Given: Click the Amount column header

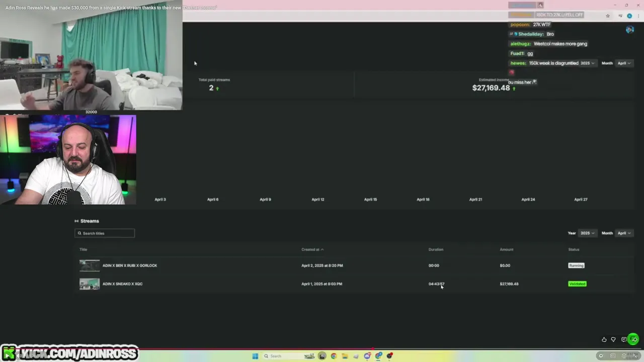Looking at the screenshot, I should (506, 249).
